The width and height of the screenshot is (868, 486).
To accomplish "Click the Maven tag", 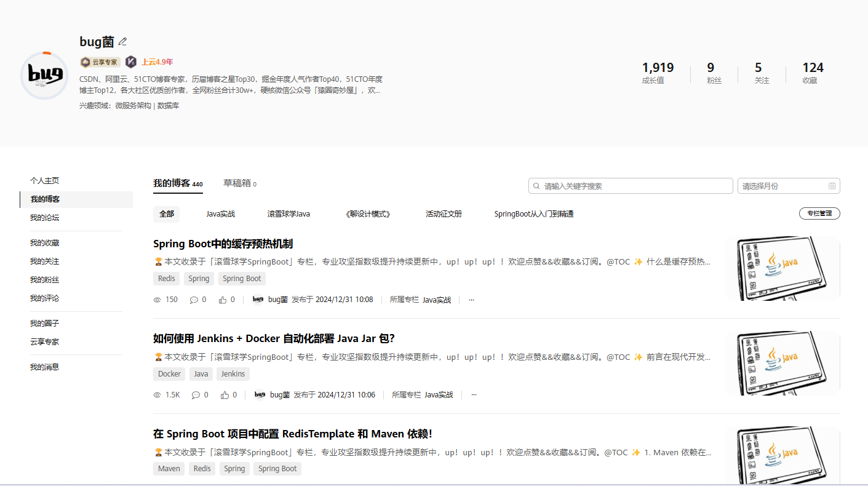I will point(169,469).
